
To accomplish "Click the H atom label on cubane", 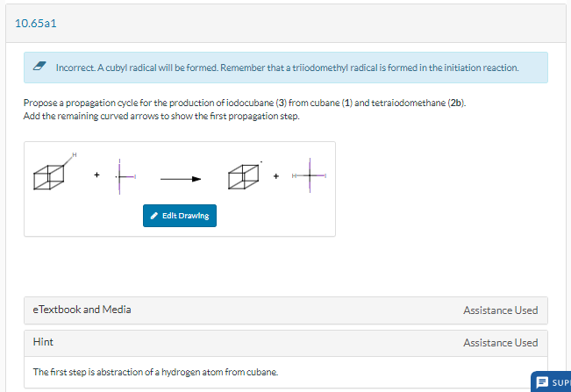I will 75,154.
